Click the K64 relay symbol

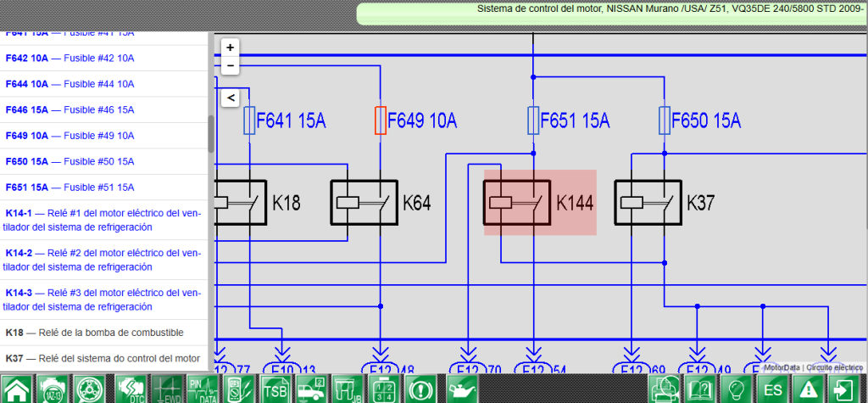(x=364, y=202)
